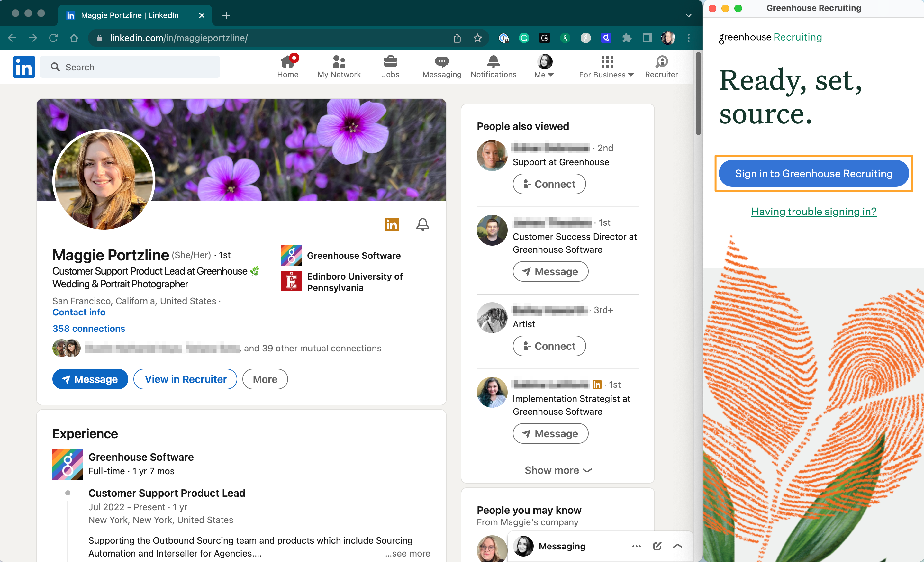
Task: Click the purple G extension icon
Action: pos(606,38)
